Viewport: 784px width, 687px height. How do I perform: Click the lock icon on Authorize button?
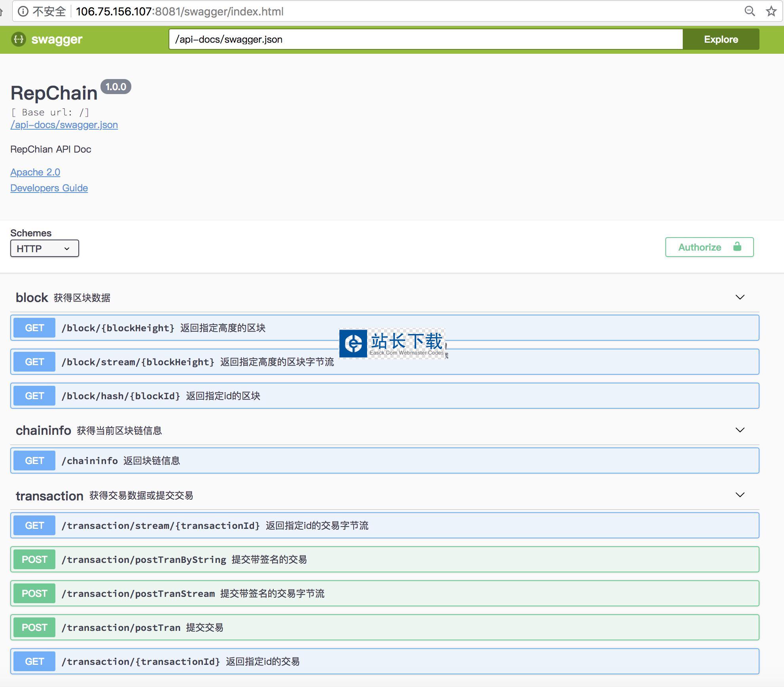coord(737,247)
